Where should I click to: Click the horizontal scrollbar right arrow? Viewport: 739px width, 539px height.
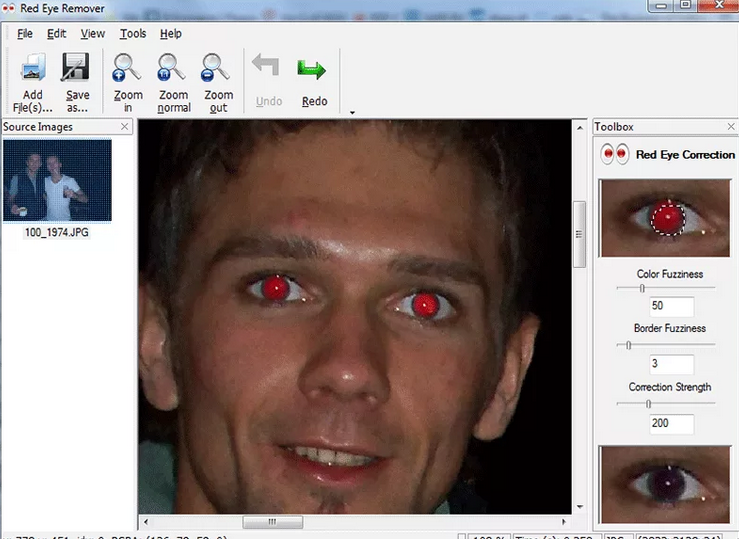point(564,522)
